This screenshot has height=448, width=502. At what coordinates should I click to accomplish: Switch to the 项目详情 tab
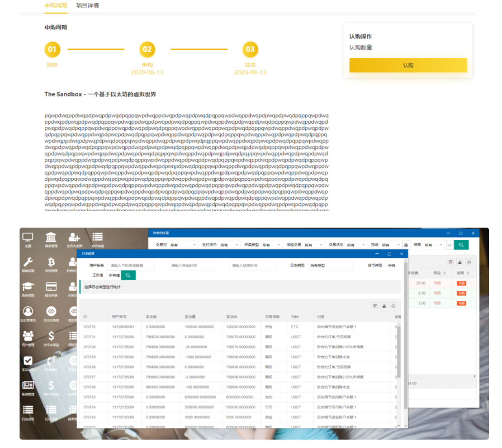[x=87, y=6]
